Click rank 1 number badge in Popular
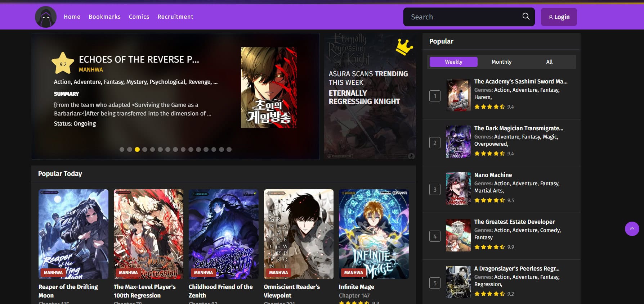The width and height of the screenshot is (644, 304). click(x=435, y=96)
